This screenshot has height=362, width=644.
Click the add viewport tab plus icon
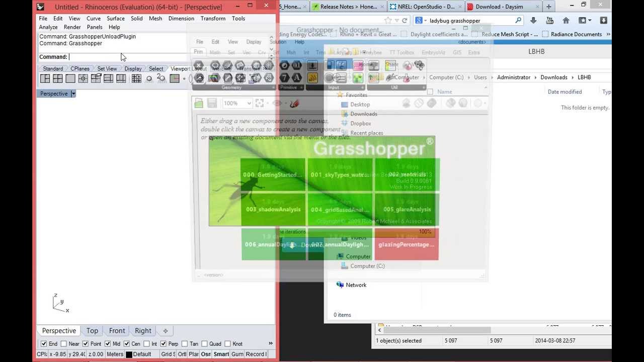[x=165, y=331]
